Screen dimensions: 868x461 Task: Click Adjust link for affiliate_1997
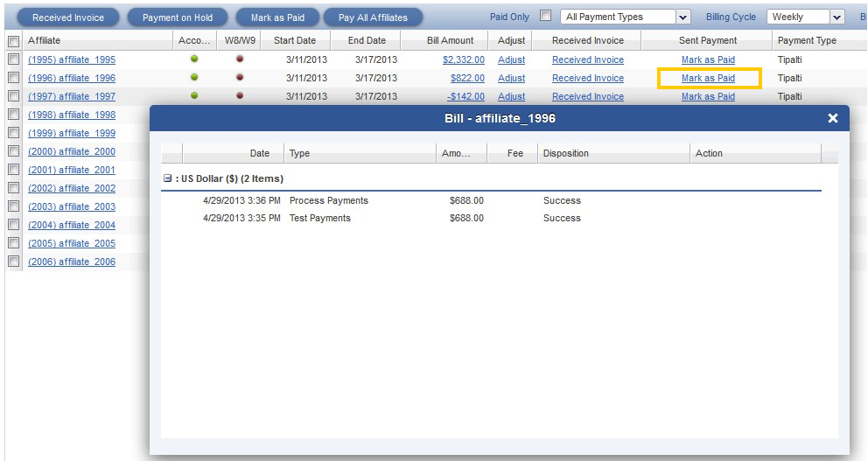(x=511, y=96)
